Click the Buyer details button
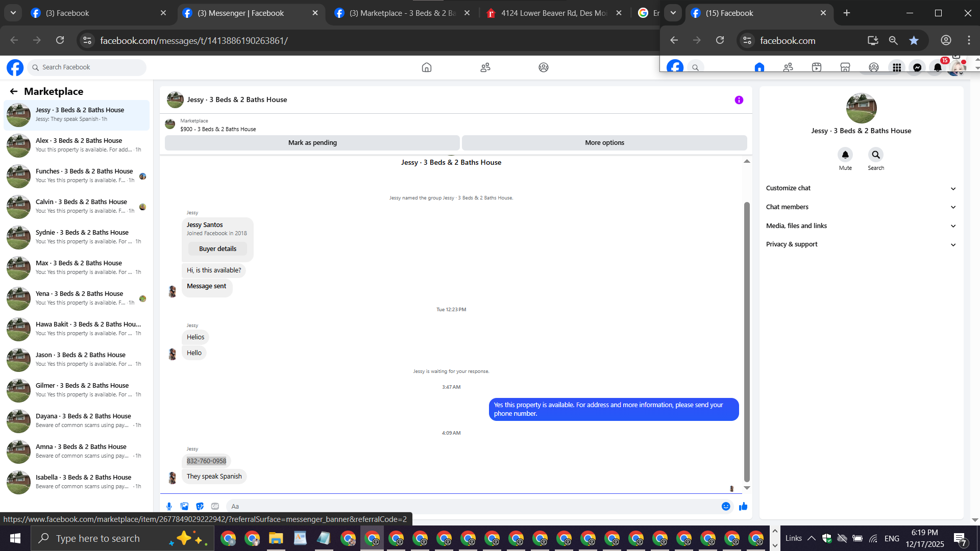The height and width of the screenshot is (551, 980). tap(217, 249)
